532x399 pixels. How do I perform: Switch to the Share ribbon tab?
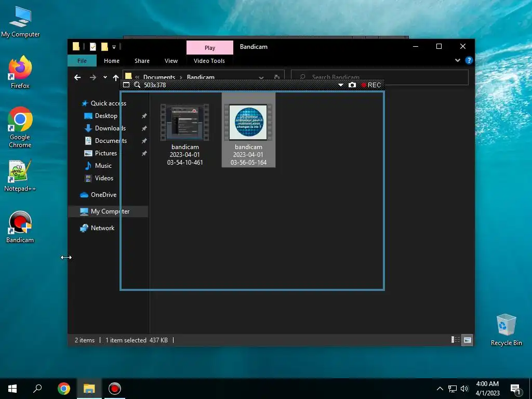142,61
